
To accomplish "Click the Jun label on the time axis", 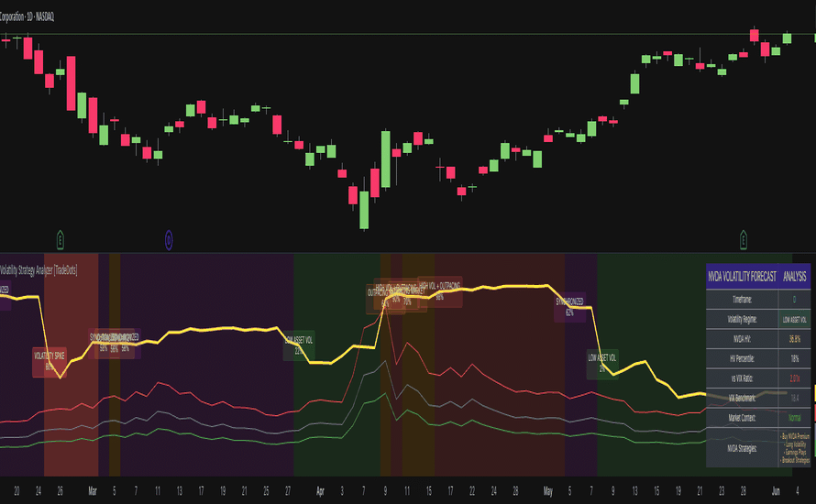I will (777, 490).
